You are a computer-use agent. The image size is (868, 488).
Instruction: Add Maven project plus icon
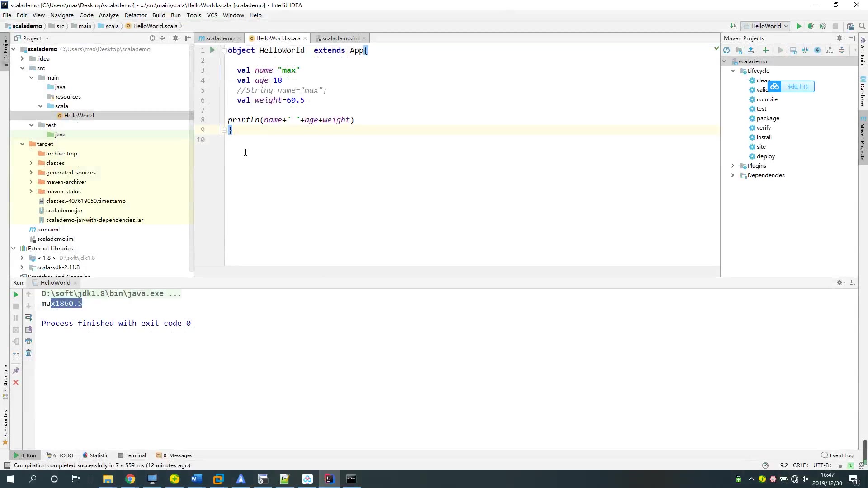pyautogui.click(x=766, y=51)
